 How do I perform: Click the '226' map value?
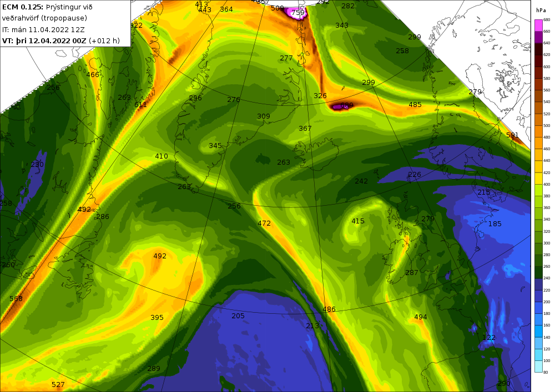(415, 174)
